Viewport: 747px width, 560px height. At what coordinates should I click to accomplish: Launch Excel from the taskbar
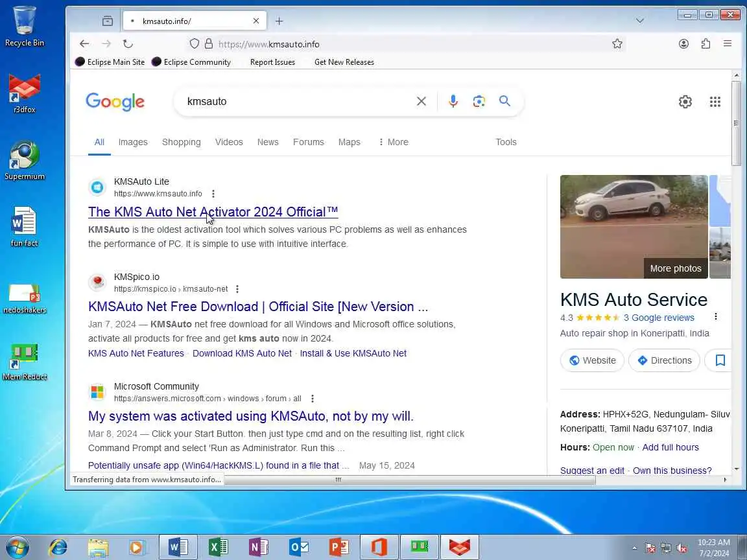point(218,547)
